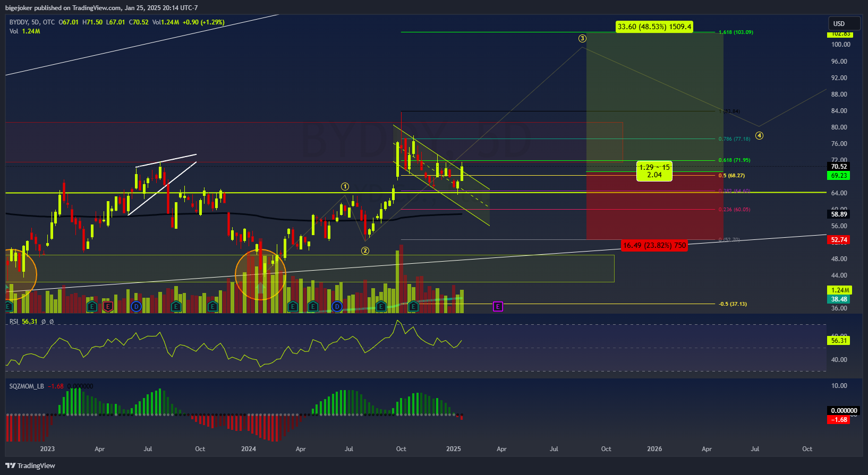Click the 0.618 (71.95) Fibonacci level label
The height and width of the screenshot is (475, 868).
click(734, 160)
